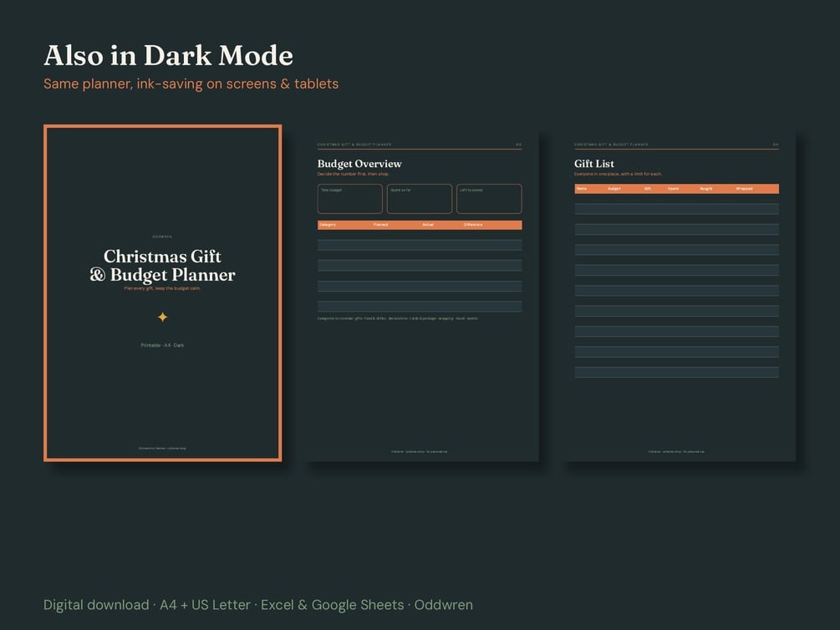Image resolution: width=840 pixels, height=630 pixels.
Task: Open the Gift List page preview
Action: pyautogui.click(x=677, y=297)
